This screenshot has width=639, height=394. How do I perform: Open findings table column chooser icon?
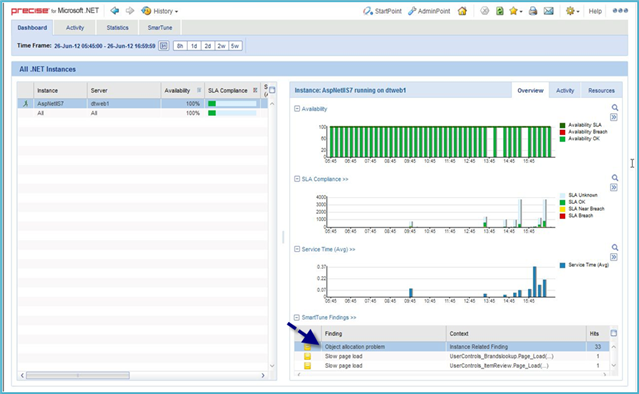click(x=614, y=333)
